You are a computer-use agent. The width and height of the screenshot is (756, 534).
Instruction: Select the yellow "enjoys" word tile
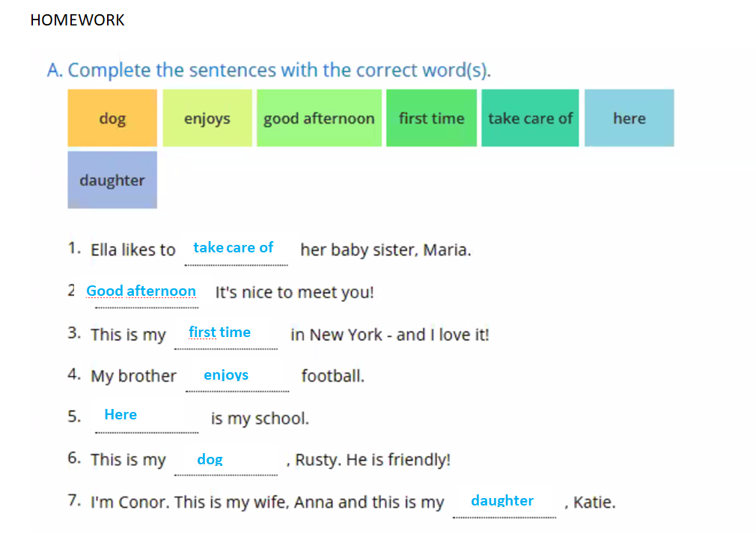tap(207, 118)
